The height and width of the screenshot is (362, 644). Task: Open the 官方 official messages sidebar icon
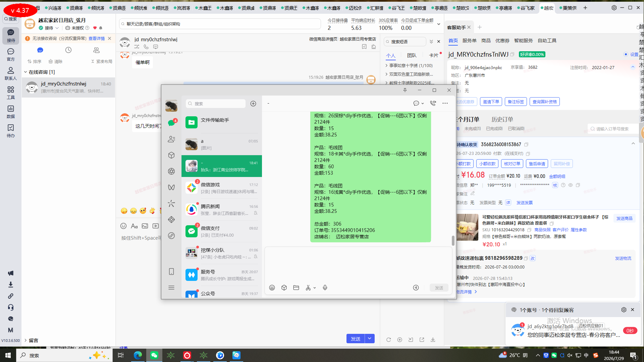[x=11, y=54]
